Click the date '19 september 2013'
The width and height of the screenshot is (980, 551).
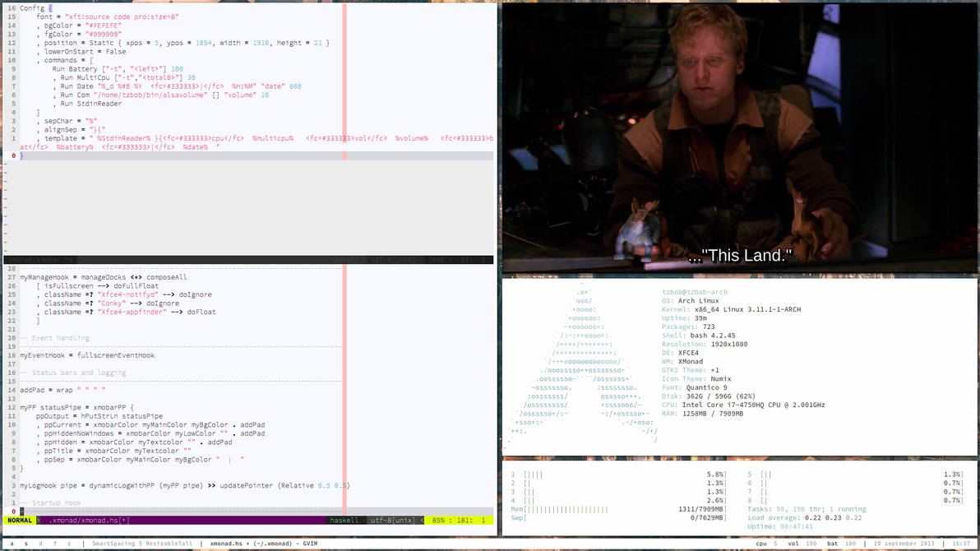click(904, 544)
